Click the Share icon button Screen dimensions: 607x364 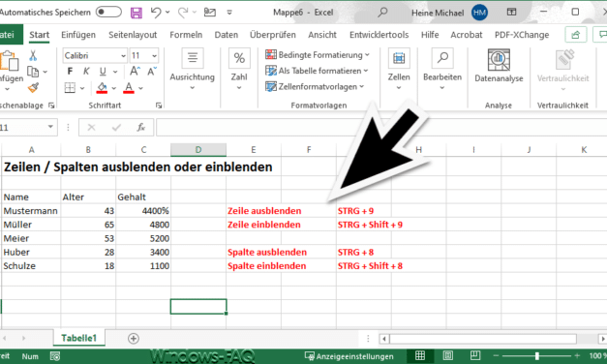pos(576,35)
